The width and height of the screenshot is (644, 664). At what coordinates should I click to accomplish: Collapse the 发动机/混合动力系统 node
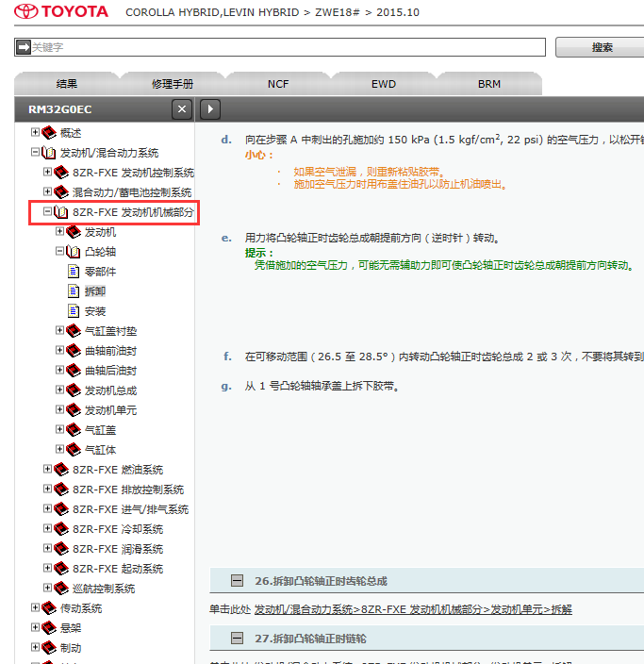coord(35,152)
